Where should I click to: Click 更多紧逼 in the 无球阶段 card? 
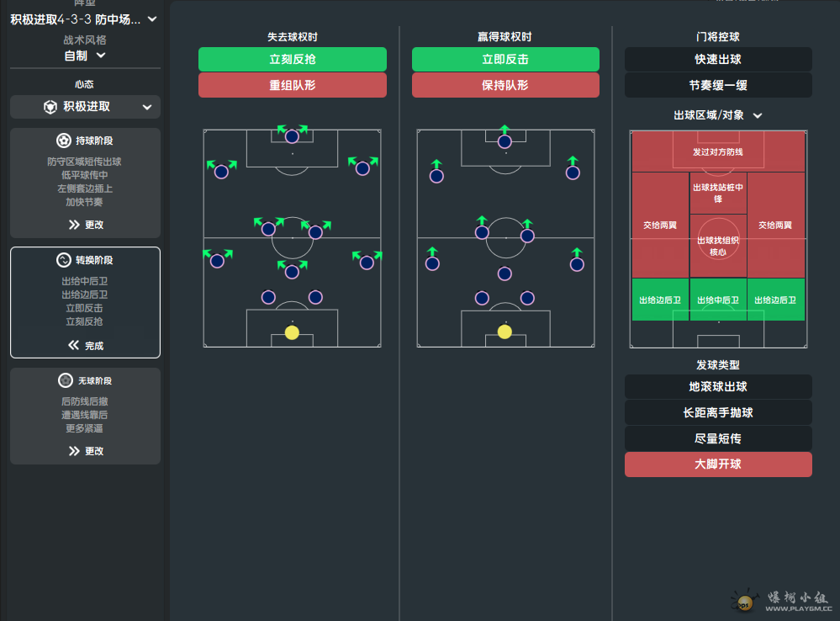click(85, 428)
